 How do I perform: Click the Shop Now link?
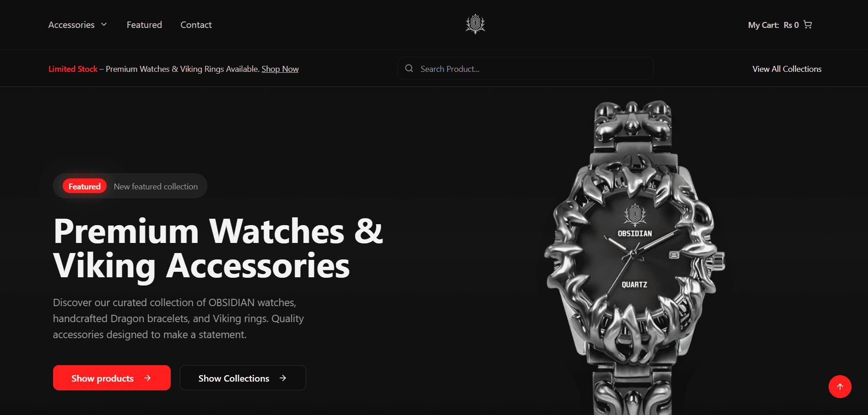click(280, 69)
